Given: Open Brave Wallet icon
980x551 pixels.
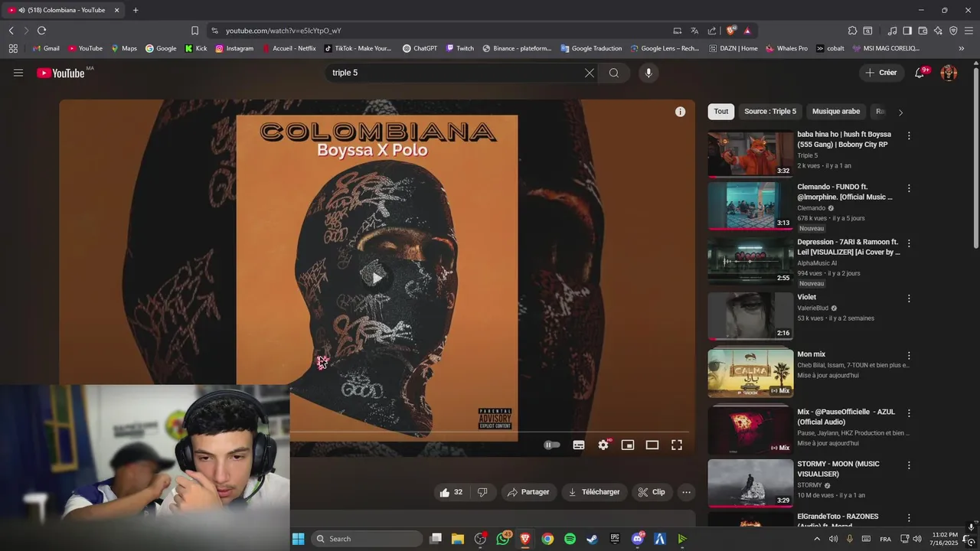Looking at the screenshot, I should point(923,31).
